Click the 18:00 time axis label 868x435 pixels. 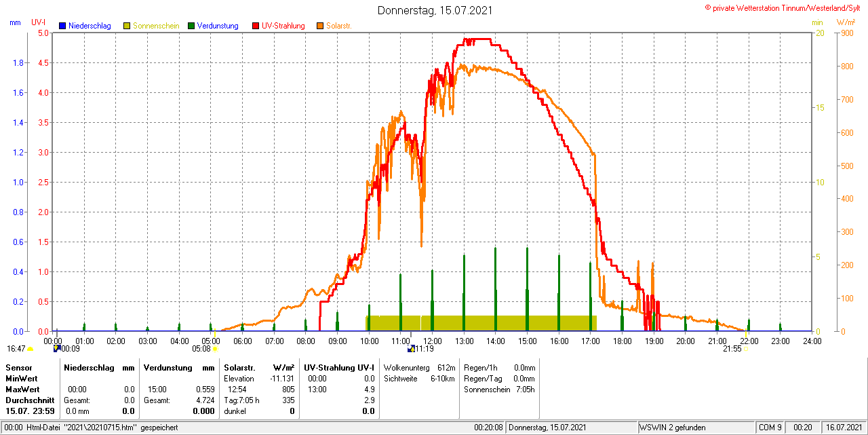tap(622, 341)
